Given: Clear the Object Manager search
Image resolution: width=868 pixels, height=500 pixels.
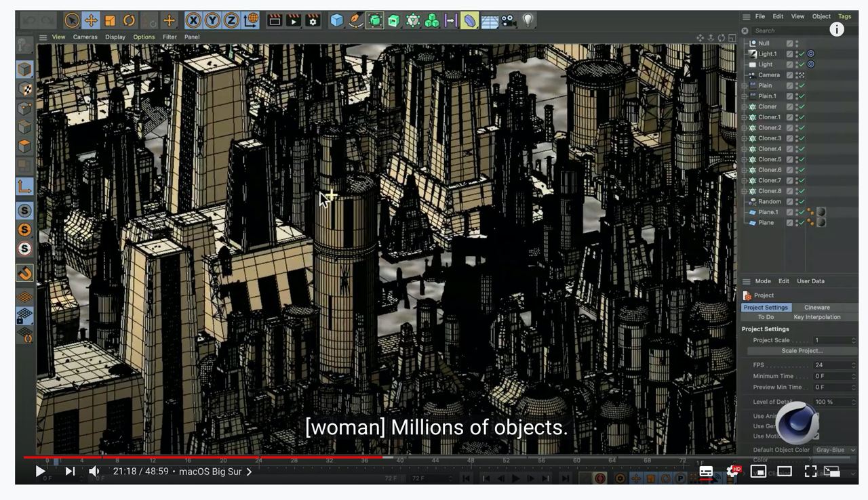Looking at the screenshot, I should pyautogui.click(x=745, y=30).
